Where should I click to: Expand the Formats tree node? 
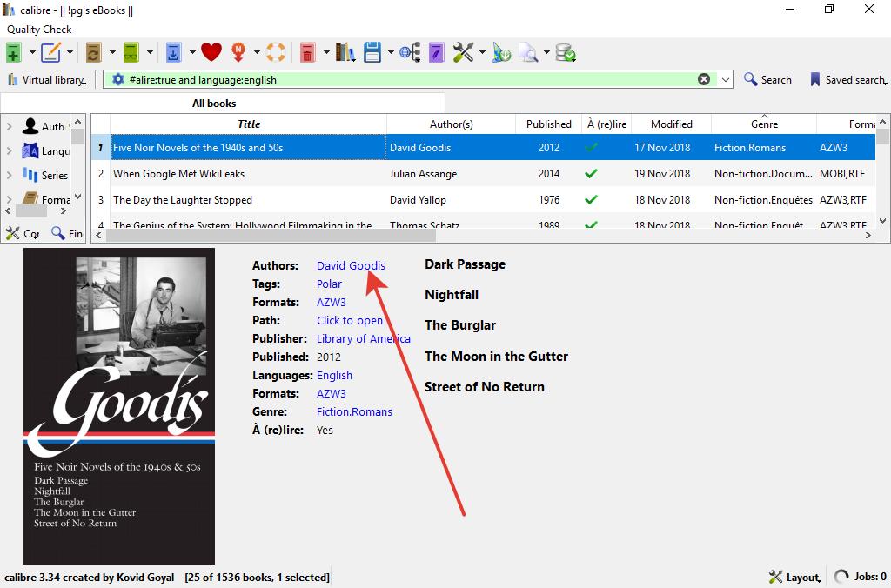tap(9, 199)
